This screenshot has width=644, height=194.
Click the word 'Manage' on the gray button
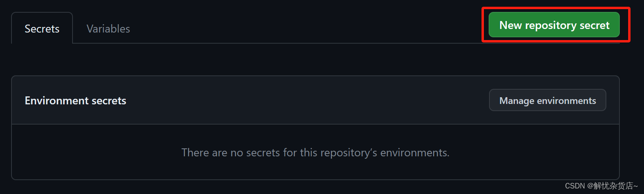(x=517, y=101)
